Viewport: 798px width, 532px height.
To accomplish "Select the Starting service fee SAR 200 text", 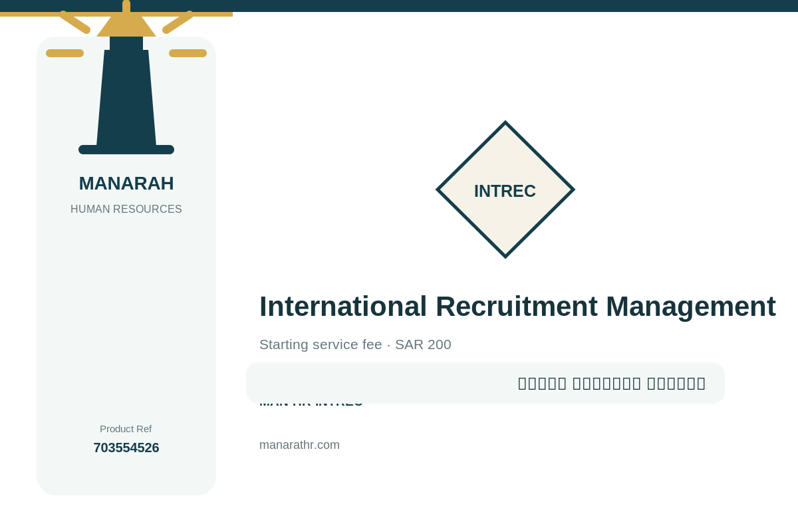I will 355,344.
